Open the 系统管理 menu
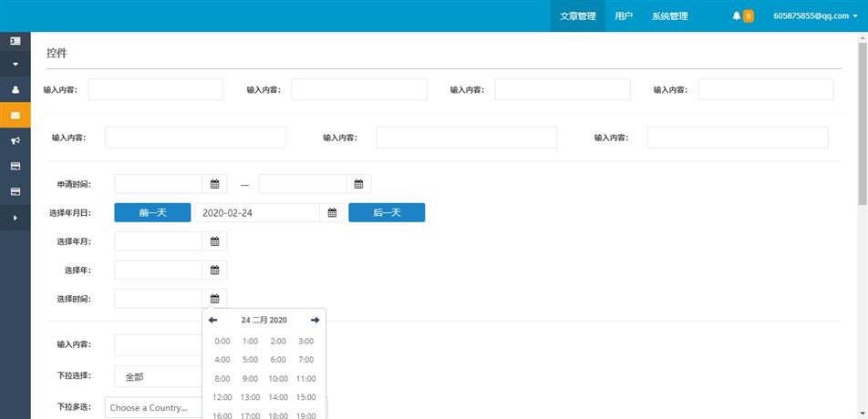Viewport: 868px width, 419px height. point(669,16)
